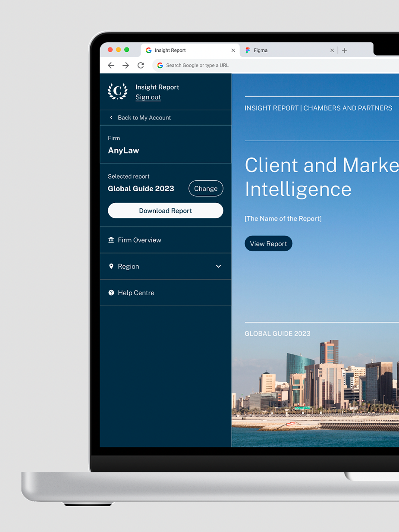
Task: Click the Global Guide 2023 report title
Action: [x=141, y=189]
